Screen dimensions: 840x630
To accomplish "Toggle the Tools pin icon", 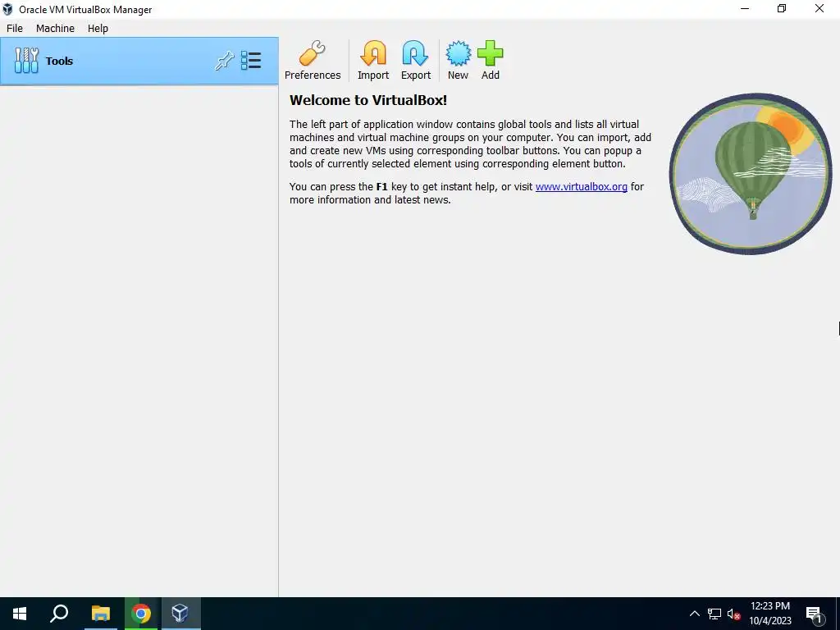I will coord(225,61).
